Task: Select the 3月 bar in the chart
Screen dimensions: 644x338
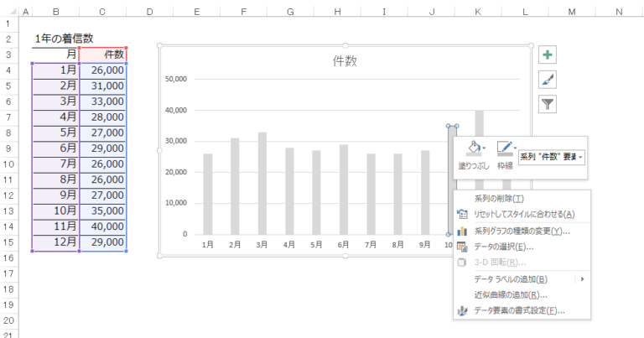Action: (x=262, y=183)
